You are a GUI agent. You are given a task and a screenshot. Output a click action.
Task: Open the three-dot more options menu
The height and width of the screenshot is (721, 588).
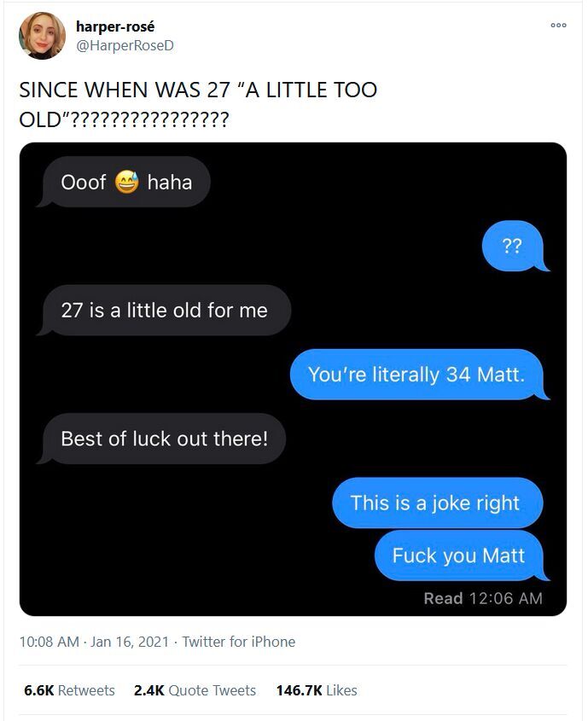pos(558,26)
